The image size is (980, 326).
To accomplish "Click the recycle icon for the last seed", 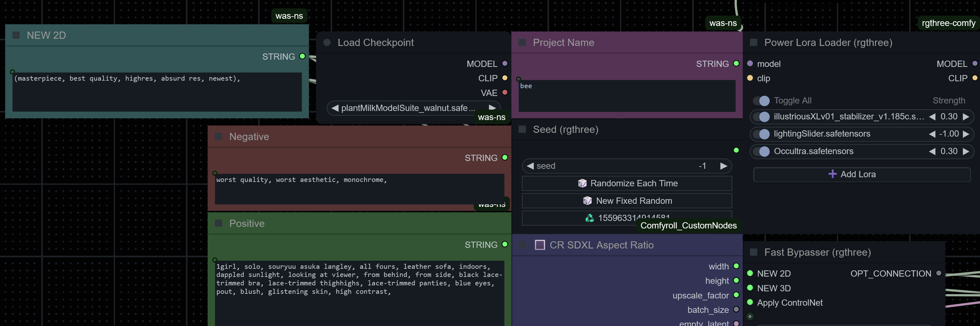I will pos(589,218).
